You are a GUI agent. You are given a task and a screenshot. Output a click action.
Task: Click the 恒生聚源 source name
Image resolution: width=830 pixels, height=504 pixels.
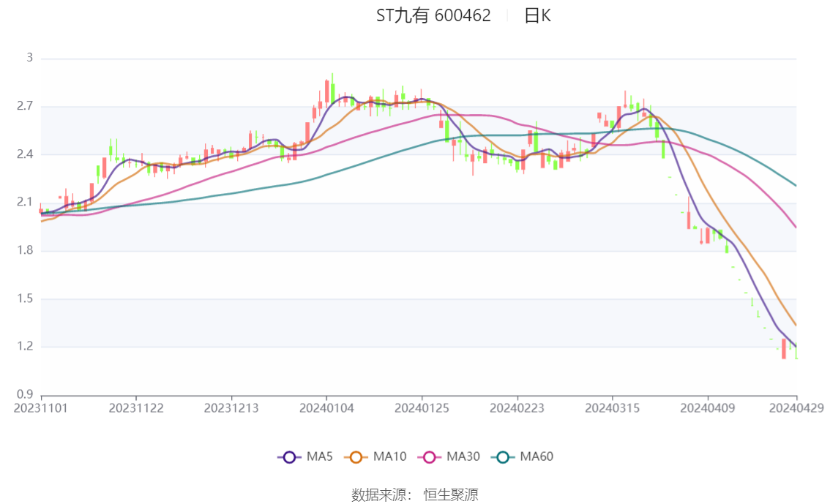(x=451, y=495)
